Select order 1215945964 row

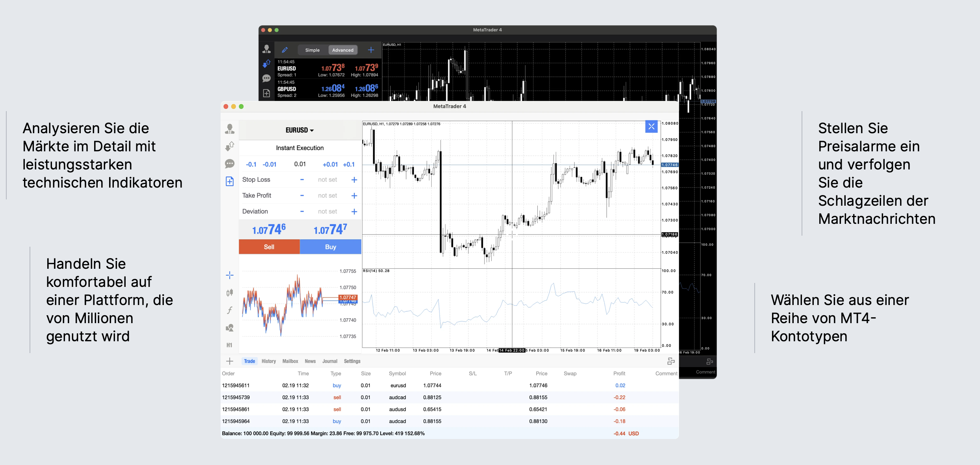pos(449,421)
